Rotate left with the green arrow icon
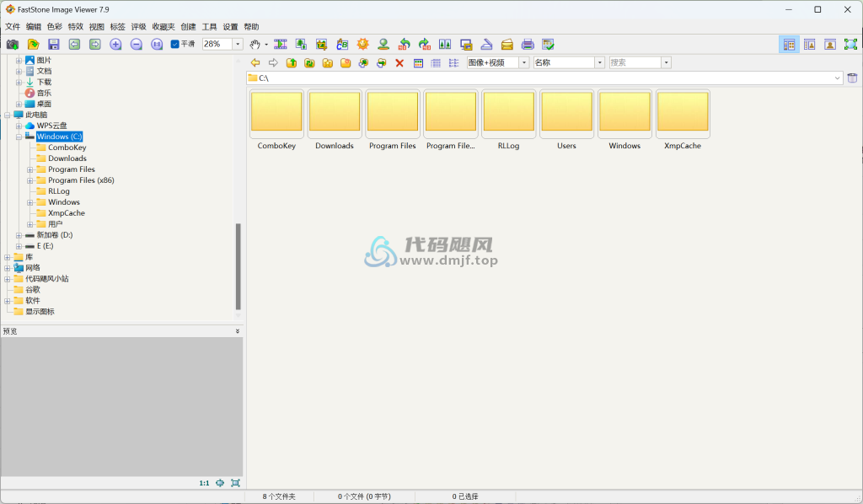 [404, 44]
